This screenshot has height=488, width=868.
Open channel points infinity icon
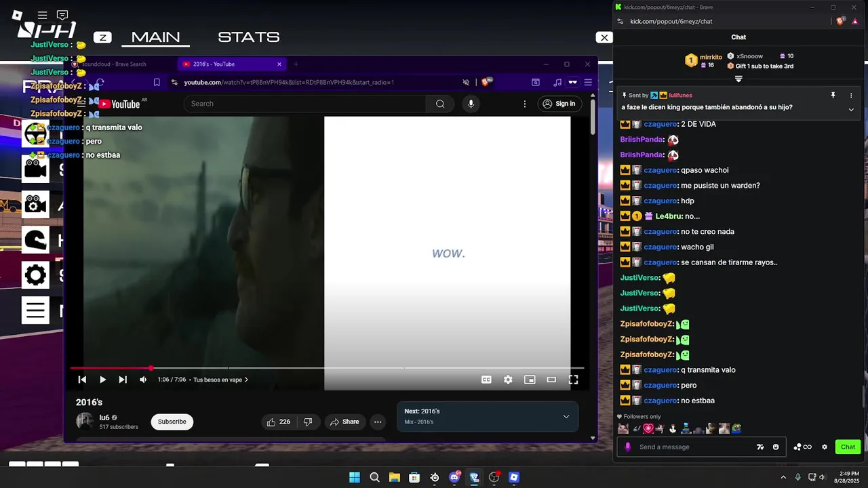click(803, 447)
